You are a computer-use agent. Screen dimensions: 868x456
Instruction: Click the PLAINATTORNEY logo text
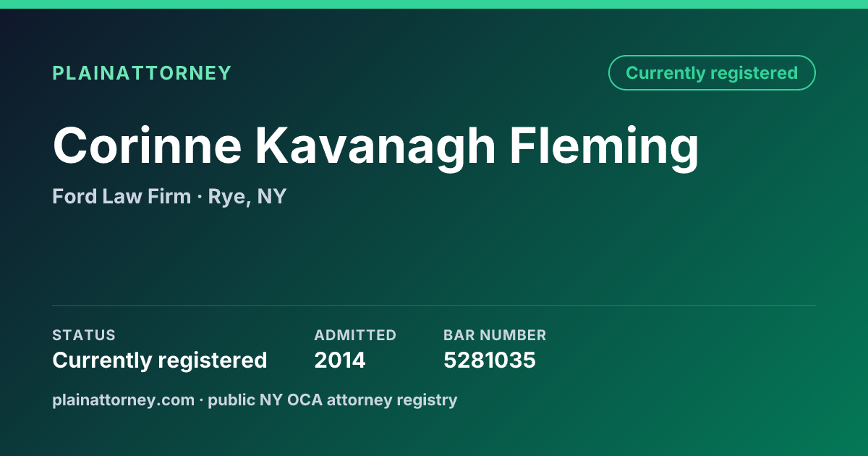[142, 73]
